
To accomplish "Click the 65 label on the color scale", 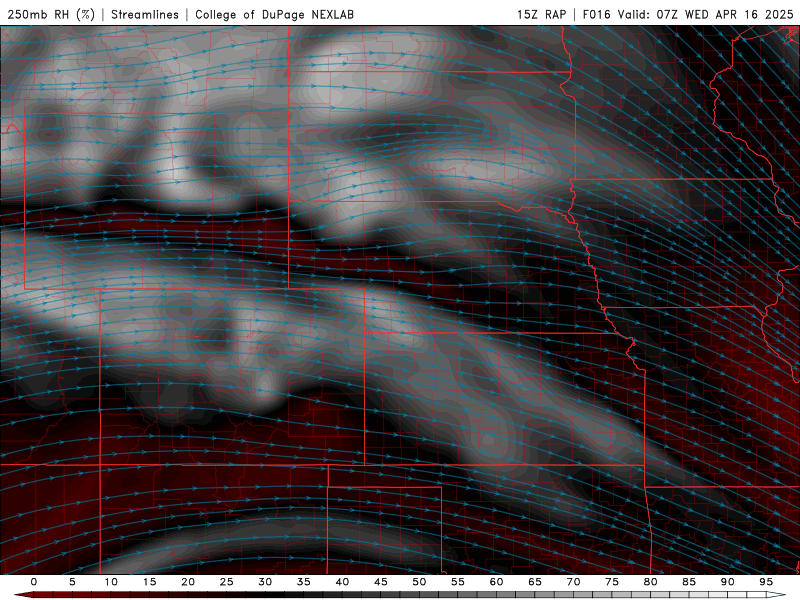I will (535, 582).
